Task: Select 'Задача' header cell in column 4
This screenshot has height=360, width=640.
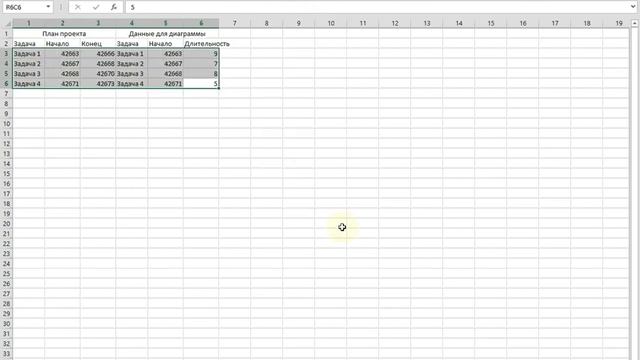Action: [132, 44]
